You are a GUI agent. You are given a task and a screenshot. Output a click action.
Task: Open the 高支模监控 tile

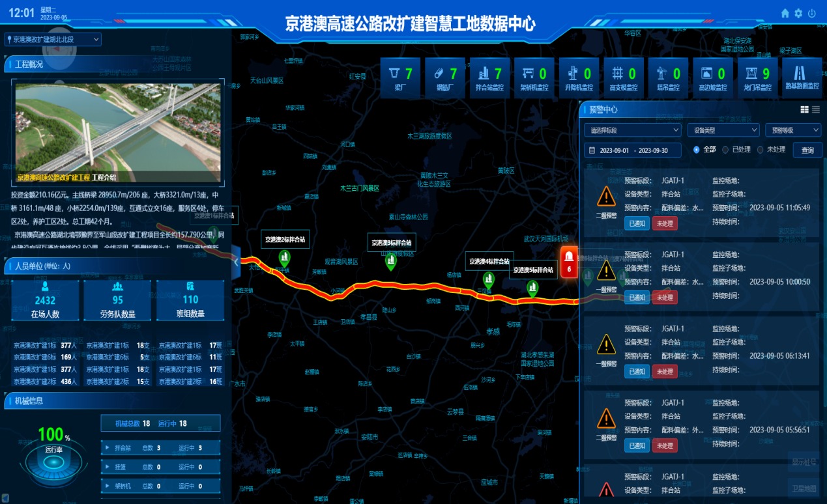624,78
